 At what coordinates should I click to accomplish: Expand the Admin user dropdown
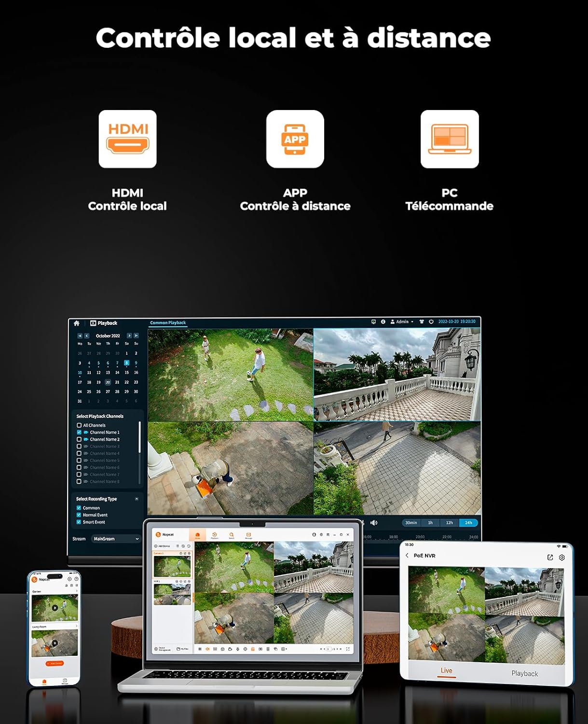(x=402, y=321)
